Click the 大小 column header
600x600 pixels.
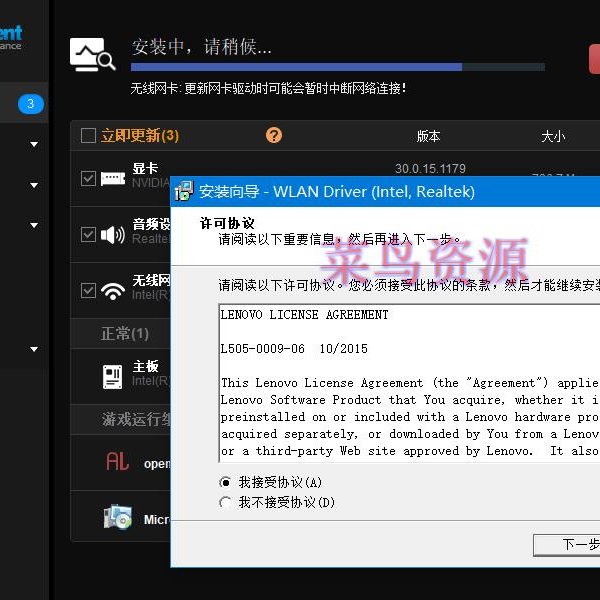pos(553,136)
